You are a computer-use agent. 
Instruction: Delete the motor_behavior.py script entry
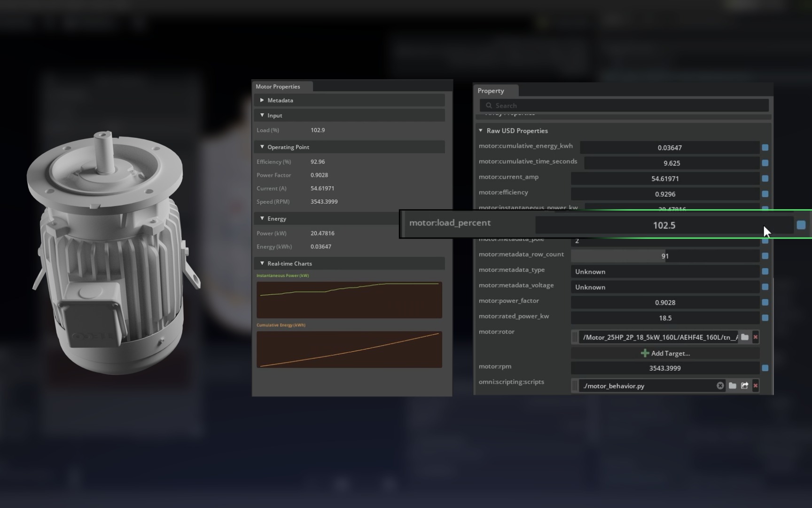point(756,386)
